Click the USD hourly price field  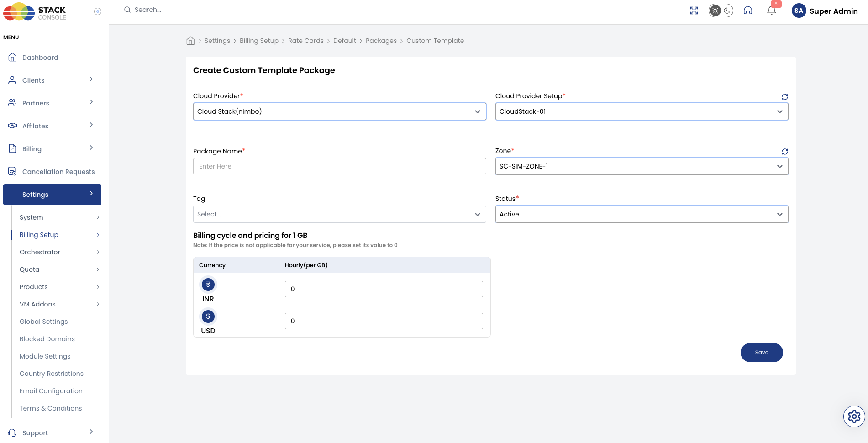tap(384, 321)
